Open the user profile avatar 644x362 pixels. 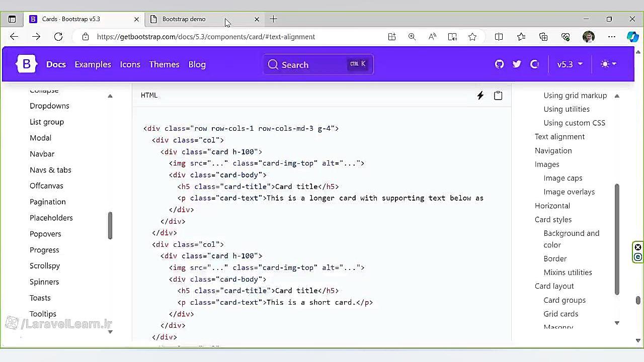(589, 37)
